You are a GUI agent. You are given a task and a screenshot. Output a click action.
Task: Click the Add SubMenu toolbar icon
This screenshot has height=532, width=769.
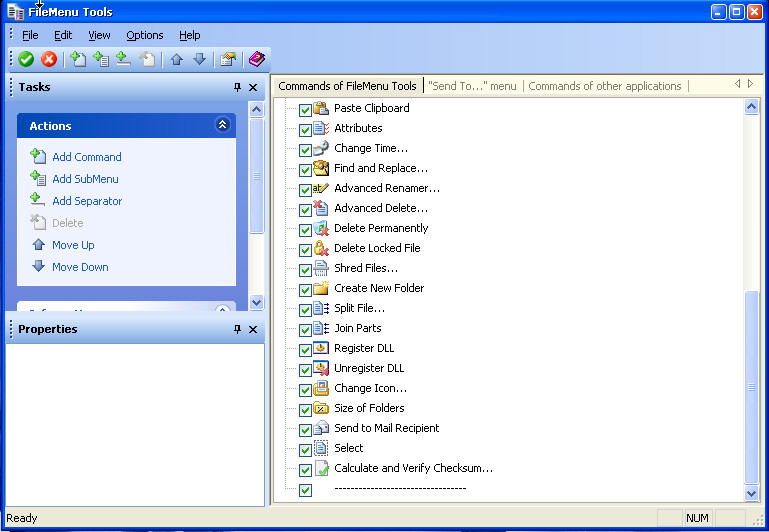(101, 59)
